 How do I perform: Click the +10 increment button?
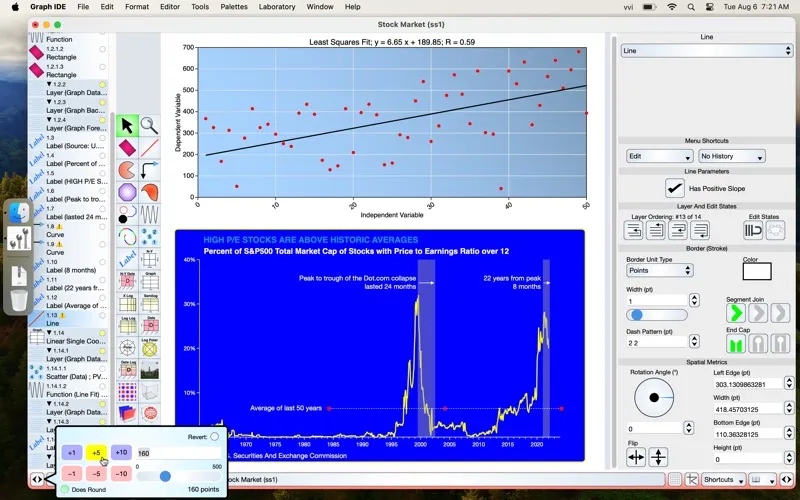[x=120, y=453]
